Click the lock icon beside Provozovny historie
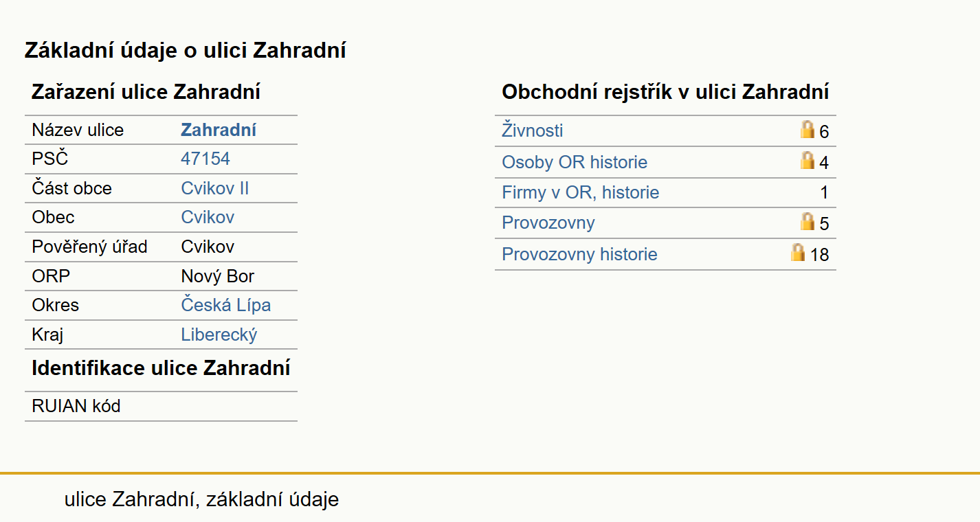This screenshot has width=980, height=522. pos(797,252)
